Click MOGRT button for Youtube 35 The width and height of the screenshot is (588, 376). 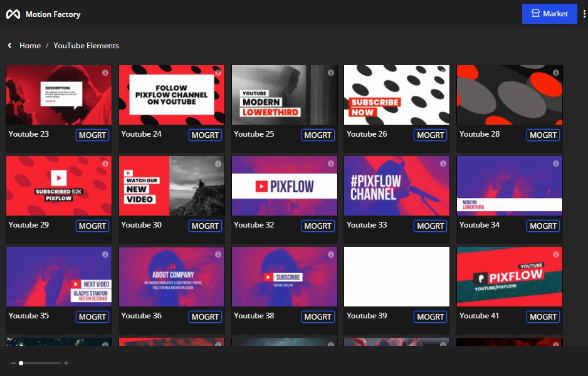click(x=92, y=316)
